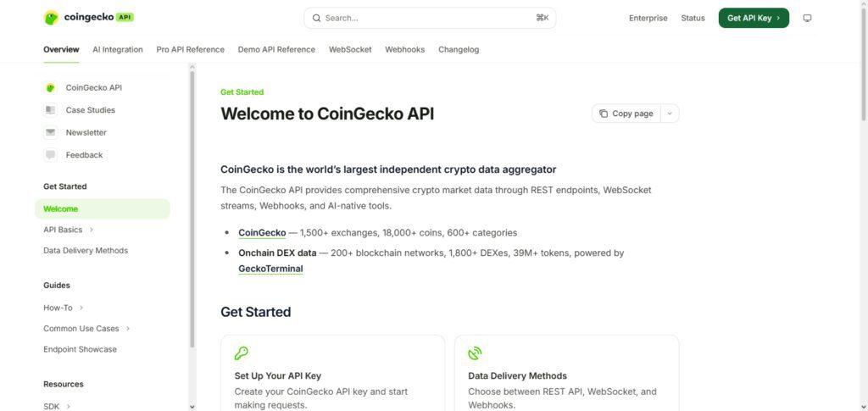Open the Enterprise link
Screen dimensions: 868x411
(x=648, y=19)
